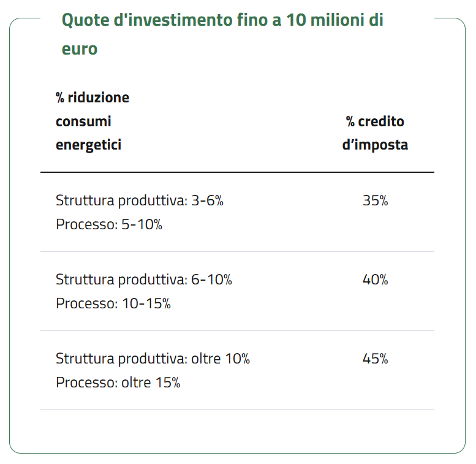This screenshot has width=476, height=464.
Task: Click the '% riduzione' header text
Action: [x=93, y=98]
